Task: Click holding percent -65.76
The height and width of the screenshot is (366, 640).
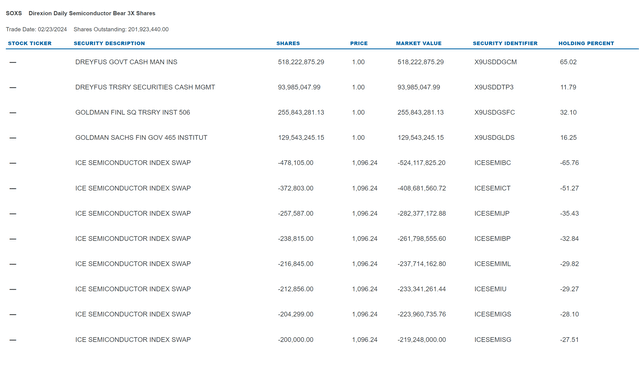Action: (569, 163)
